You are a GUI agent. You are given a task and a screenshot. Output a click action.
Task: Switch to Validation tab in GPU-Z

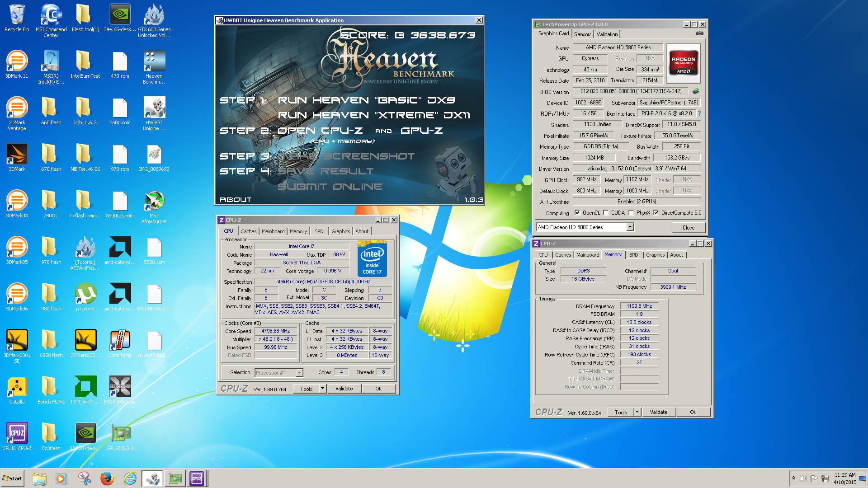(x=607, y=34)
